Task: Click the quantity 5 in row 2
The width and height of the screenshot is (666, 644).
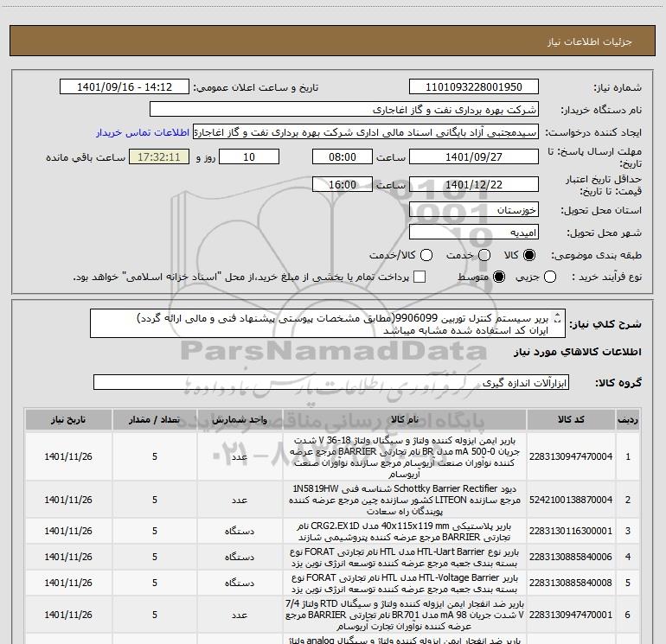Action: point(155,501)
